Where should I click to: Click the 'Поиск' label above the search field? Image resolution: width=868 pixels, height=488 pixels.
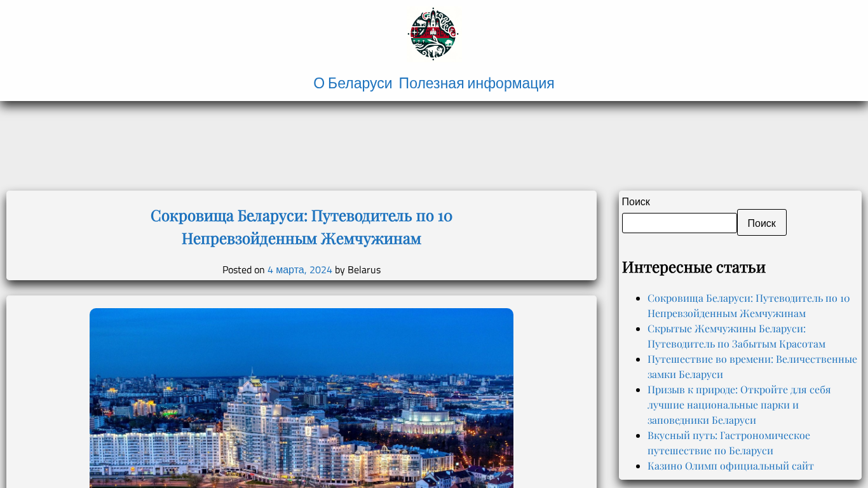pyautogui.click(x=635, y=201)
